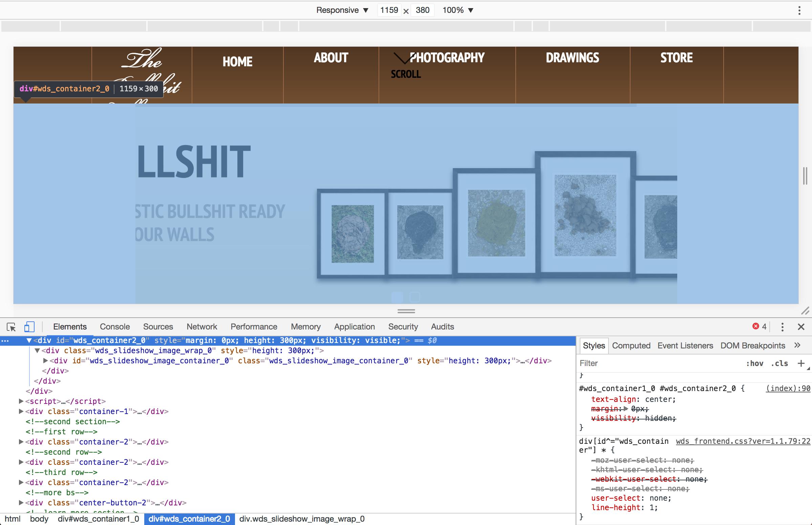Toggle the :hov element state button
Viewport: 812px width, 525px height.
(754, 363)
